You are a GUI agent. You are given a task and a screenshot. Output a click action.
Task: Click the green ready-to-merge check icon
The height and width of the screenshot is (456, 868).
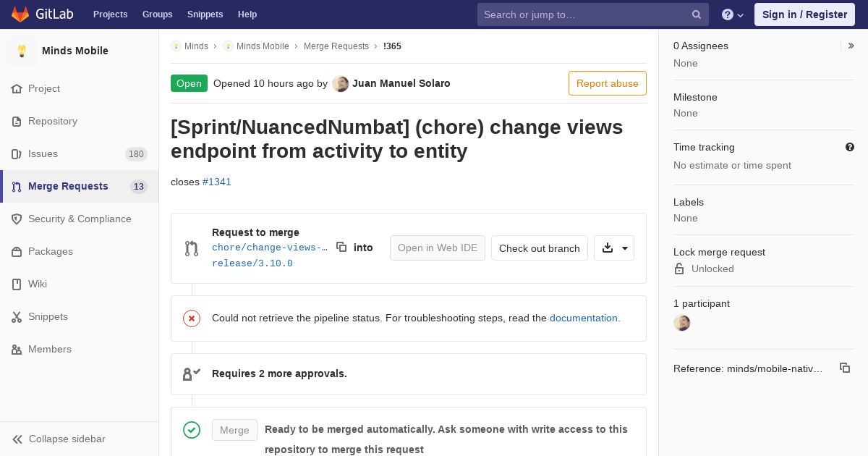192,430
